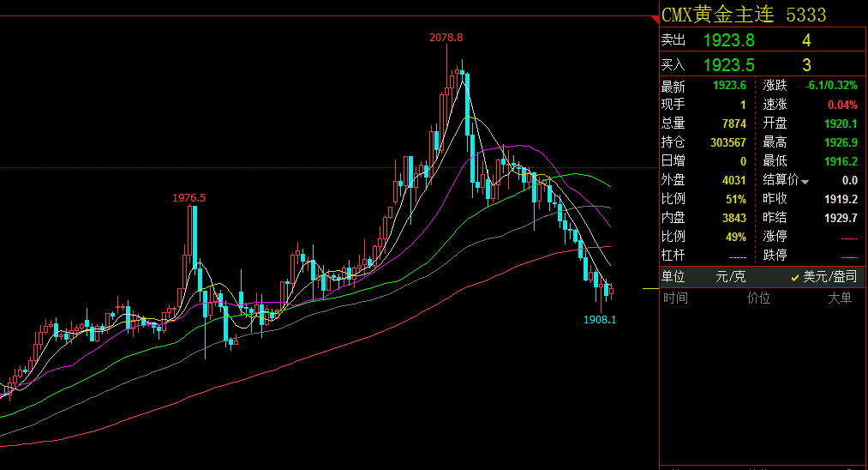Click the red triangle marker at chart corner
The image size is (868, 470).
click(x=655, y=20)
